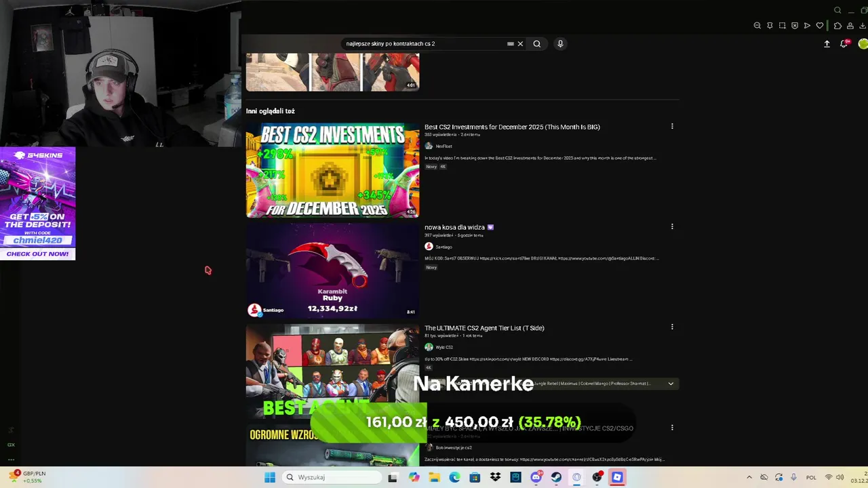Click the 'Inni oglądali też' heading
The height and width of the screenshot is (488, 868).
[x=271, y=111]
